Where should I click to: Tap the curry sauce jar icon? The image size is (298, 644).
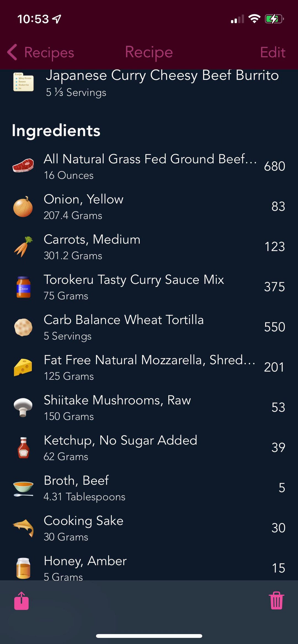click(x=23, y=287)
